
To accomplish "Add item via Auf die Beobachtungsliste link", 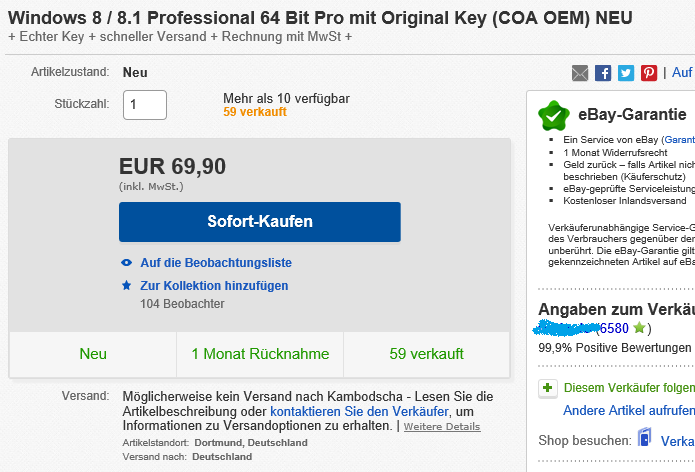I will (216, 263).
